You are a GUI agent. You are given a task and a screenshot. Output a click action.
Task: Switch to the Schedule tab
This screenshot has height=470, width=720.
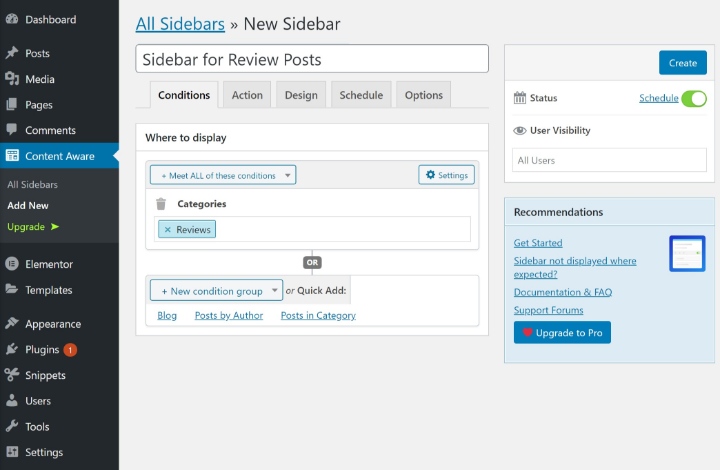[361, 95]
